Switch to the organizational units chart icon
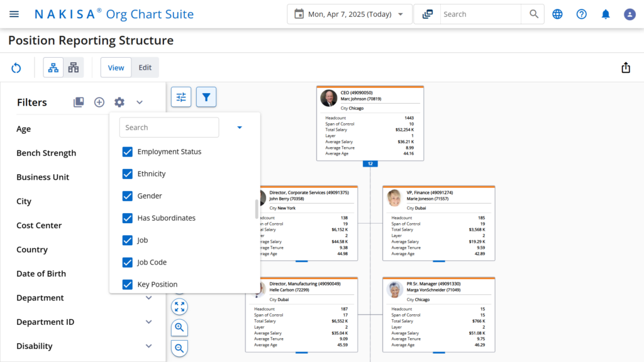644x362 pixels. click(x=73, y=67)
